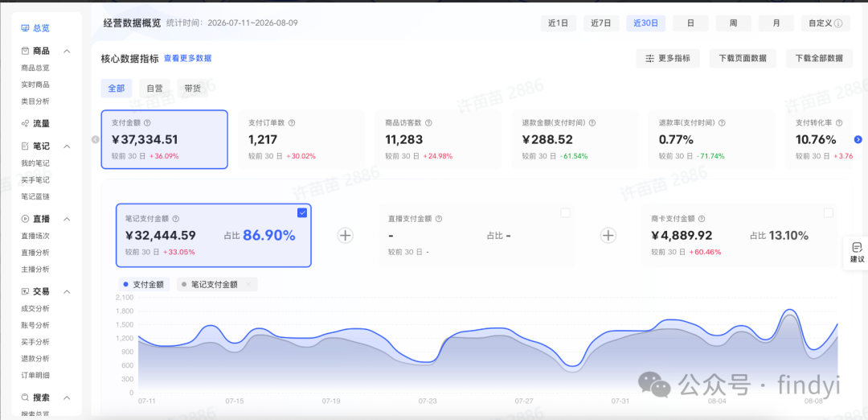Open 直播分析 in the sidebar
Viewport: 868px width, 420px height.
[35, 252]
